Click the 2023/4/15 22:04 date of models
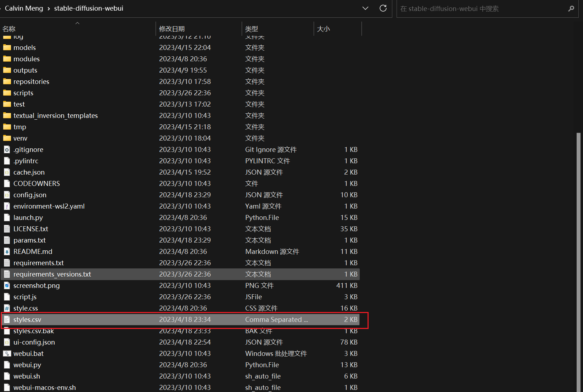 pos(185,47)
